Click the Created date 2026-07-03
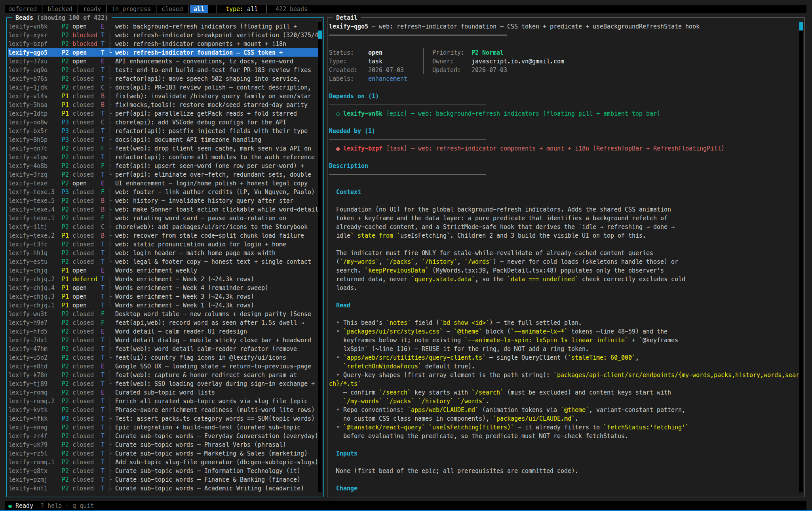The height and width of the screenshot is (511, 812). (386, 70)
